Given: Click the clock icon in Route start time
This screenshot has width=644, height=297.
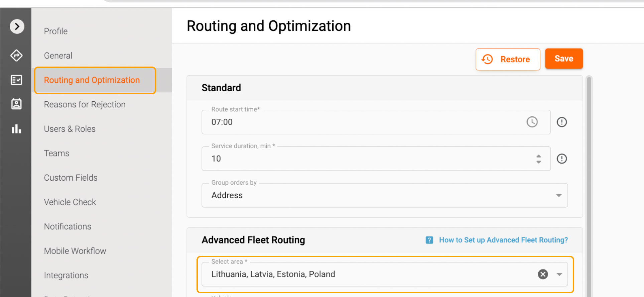Looking at the screenshot, I should [532, 122].
